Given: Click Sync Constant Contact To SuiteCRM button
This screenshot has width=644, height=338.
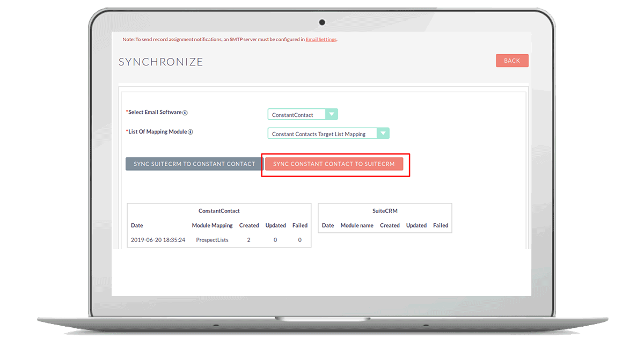Looking at the screenshot, I should click(334, 164).
